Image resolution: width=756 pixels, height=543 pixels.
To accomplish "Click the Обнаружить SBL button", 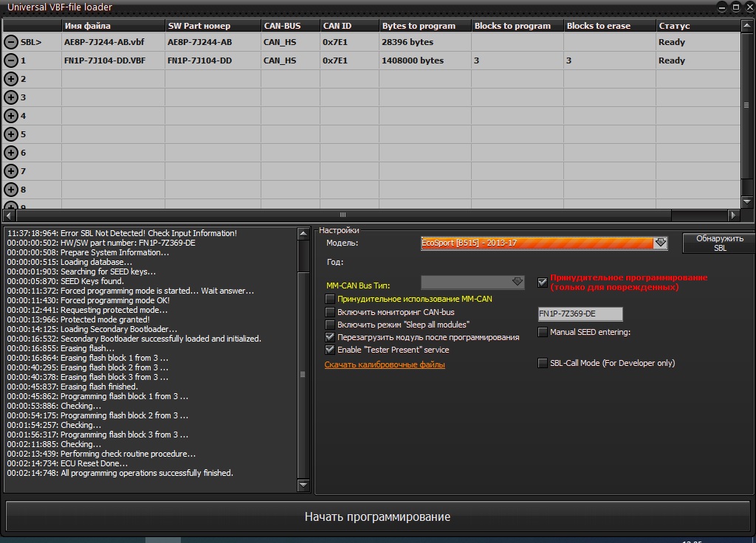I will [x=719, y=243].
